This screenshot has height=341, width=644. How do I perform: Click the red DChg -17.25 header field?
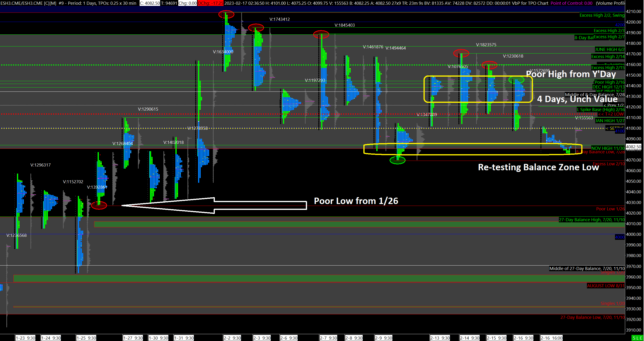pos(211,3)
